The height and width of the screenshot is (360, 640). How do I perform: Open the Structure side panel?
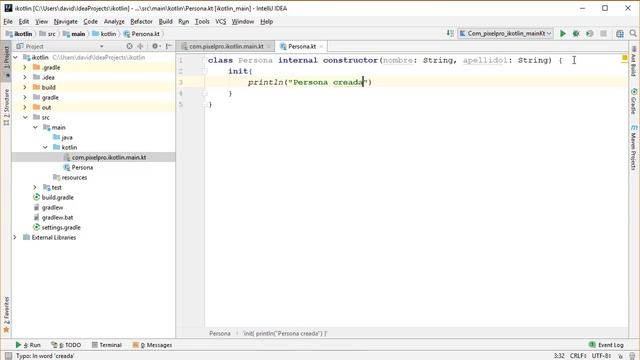6,107
